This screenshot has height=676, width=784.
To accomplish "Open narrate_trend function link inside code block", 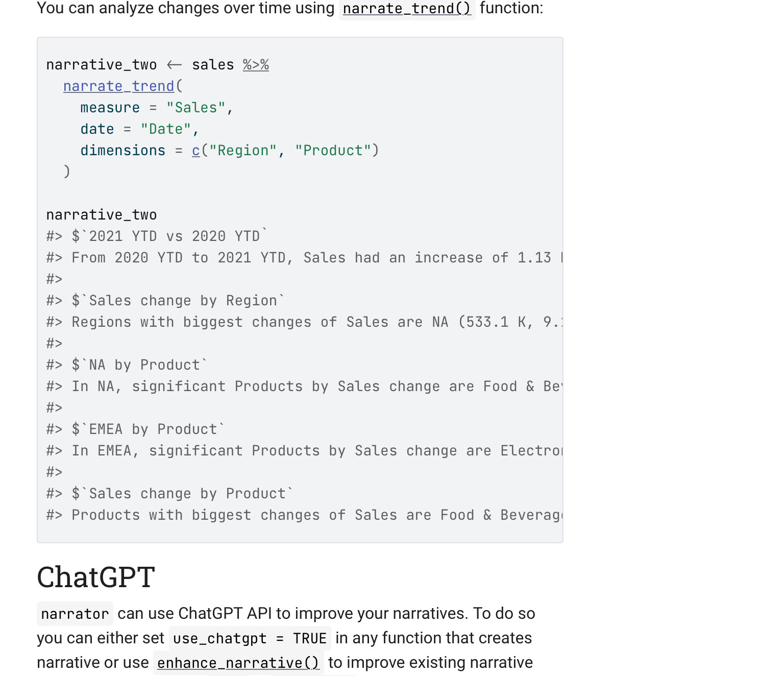I will pos(118,86).
